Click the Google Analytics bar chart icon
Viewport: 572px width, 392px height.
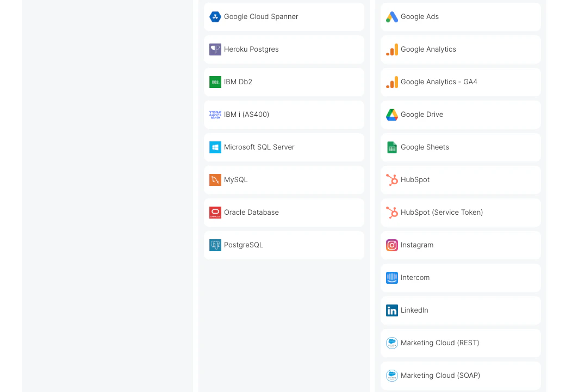(392, 49)
